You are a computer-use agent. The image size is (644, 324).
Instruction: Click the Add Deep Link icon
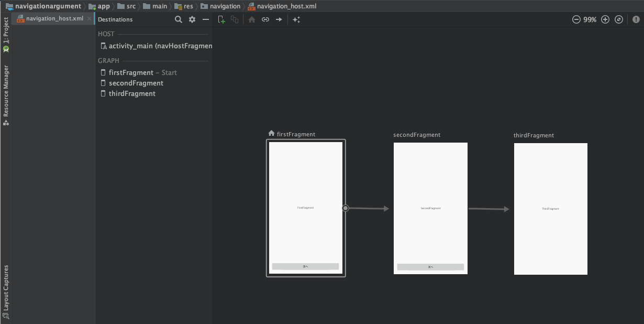(x=265, y=19)
